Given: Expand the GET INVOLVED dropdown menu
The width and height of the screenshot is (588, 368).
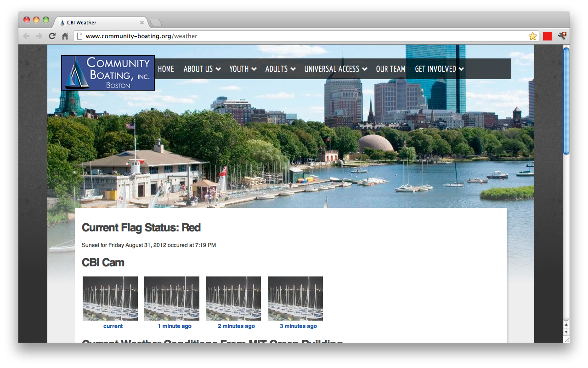Looking at the screenshot, I should 439,69.
